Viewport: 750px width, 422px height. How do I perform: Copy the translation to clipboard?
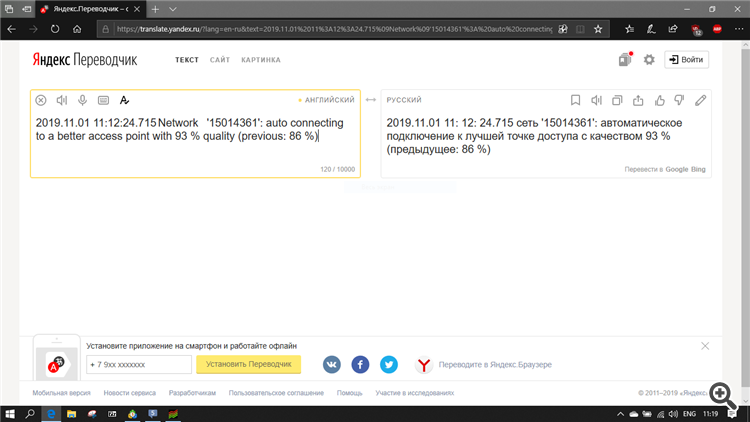(617, 100)
